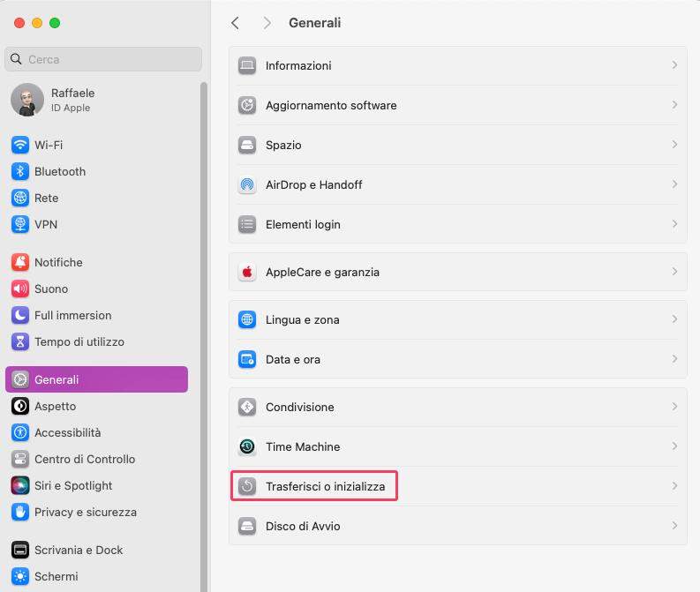Screen dimensions: 700x592
Task: Select Generali in the sidebar
Action: (x=96, y=379)
